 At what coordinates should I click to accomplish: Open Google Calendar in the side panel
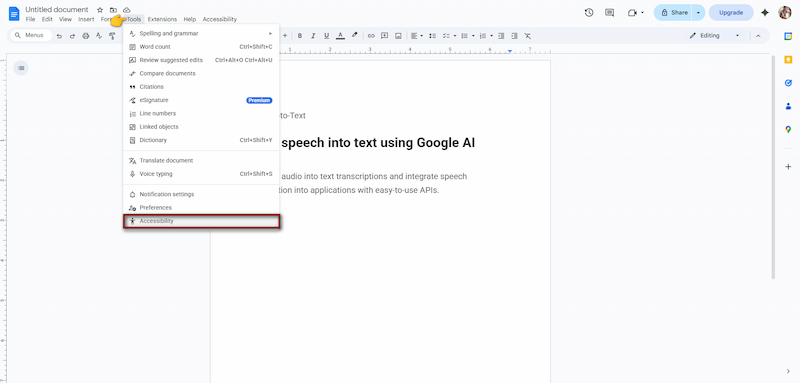tap(788, 36)
